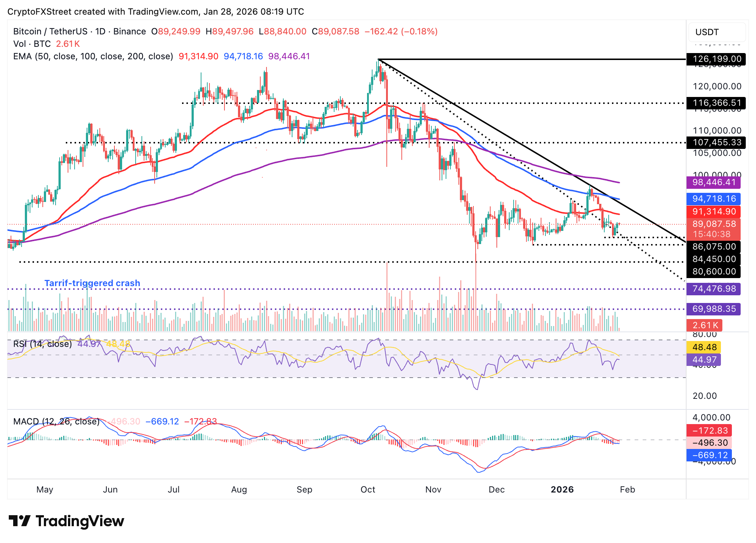Select the red 91,314.90 EMA 50 label
This screenshot has height=543, width=756.
click(x=713, y=211)
